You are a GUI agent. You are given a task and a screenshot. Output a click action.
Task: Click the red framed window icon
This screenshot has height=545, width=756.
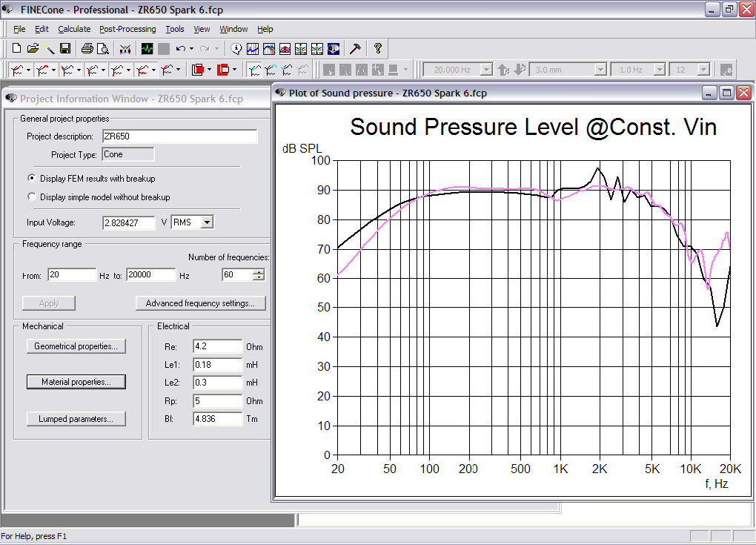click(223, 70)
